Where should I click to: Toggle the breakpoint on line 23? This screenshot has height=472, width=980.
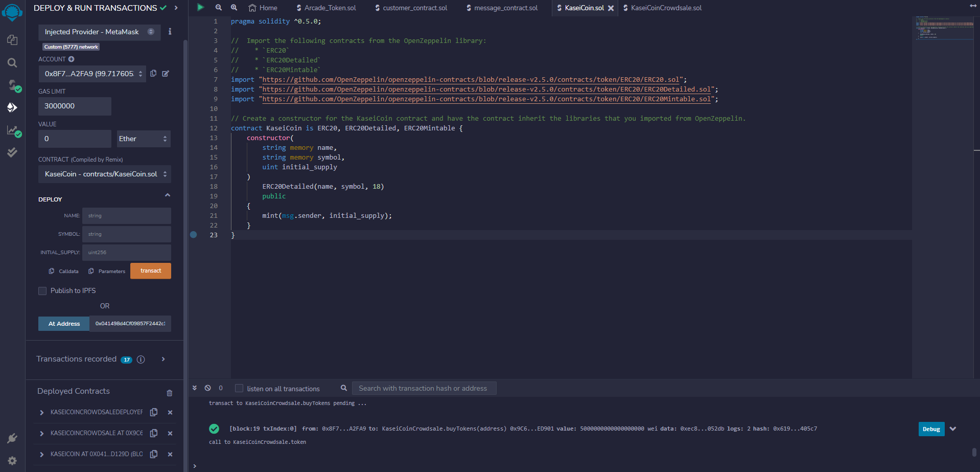[x=193, y=235]
